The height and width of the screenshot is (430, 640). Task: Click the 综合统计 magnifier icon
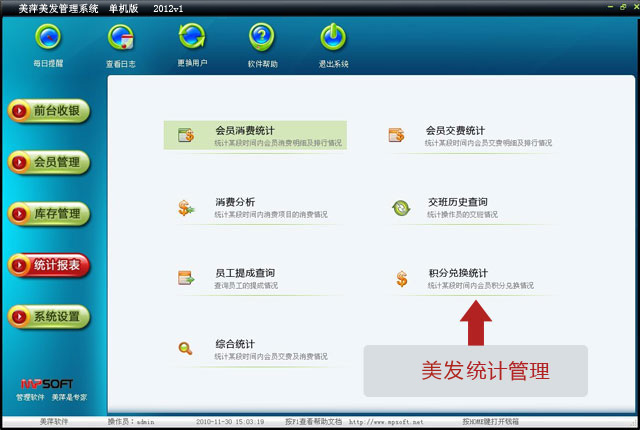(x=186, y=348)
